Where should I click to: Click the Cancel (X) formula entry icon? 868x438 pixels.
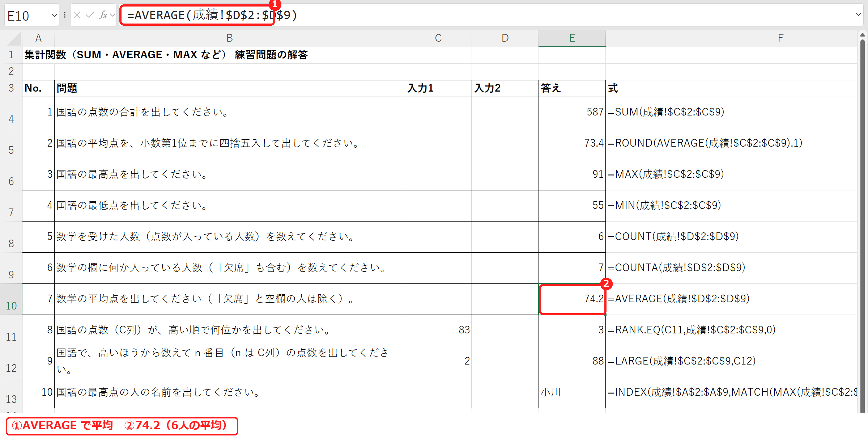77,15
